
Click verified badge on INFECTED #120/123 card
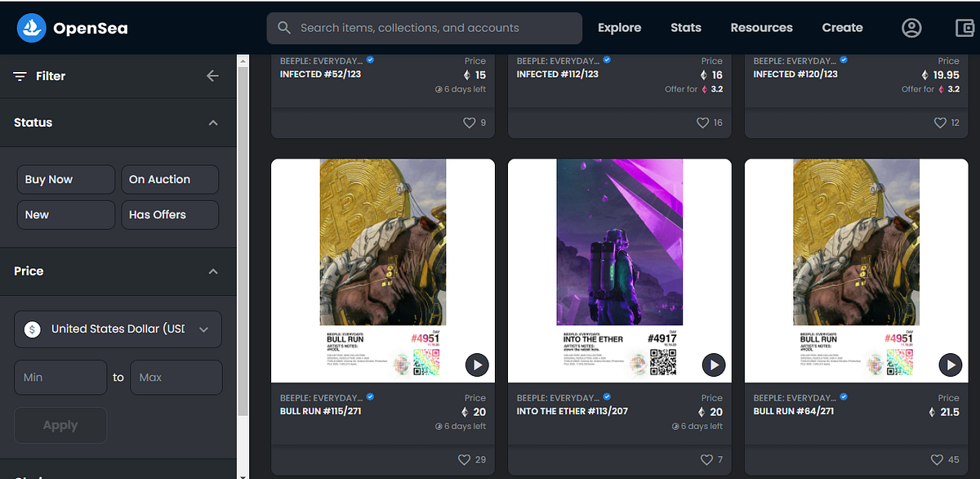(844, 60)
